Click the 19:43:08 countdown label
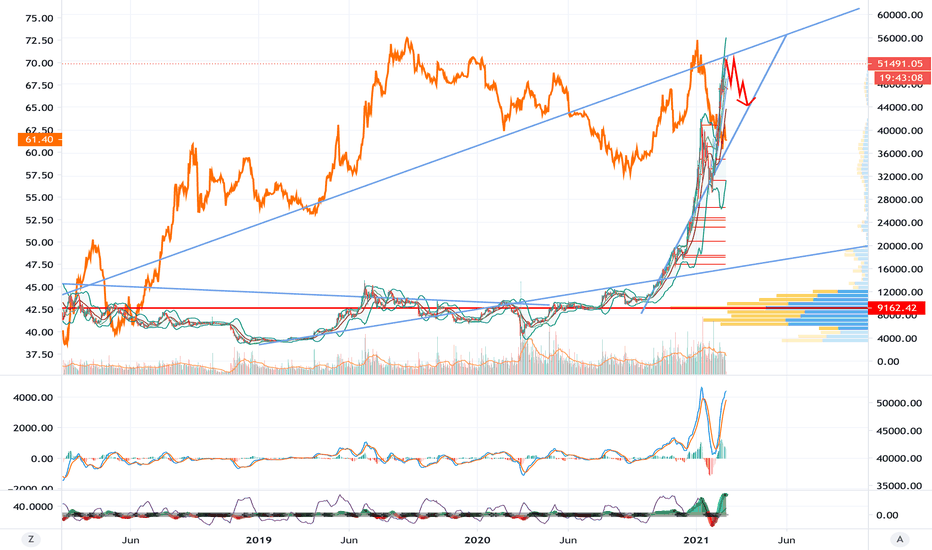Viewport: 932px width, 550px height. click(x=900, y=77)
